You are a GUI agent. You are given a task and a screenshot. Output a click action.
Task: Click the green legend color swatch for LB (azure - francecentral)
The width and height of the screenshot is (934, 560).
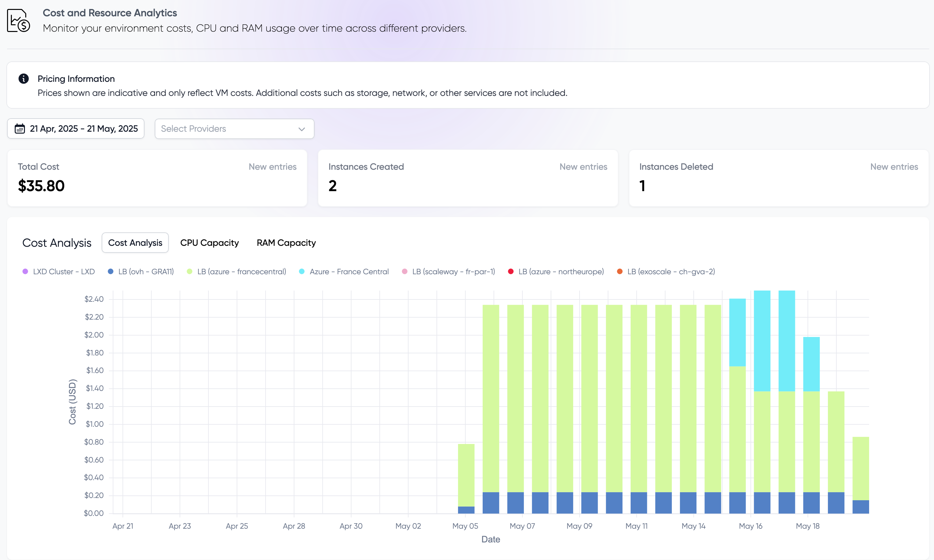[189, 271]
